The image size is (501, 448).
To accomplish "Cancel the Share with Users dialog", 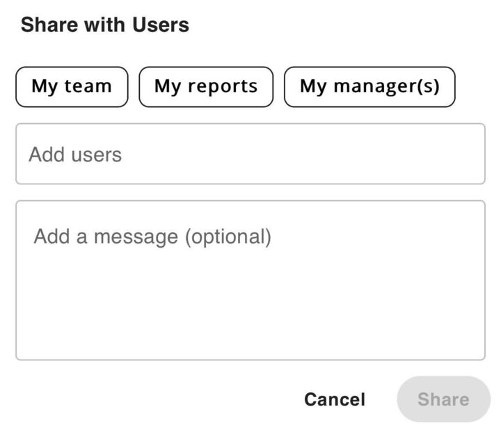I will [334, 399].
